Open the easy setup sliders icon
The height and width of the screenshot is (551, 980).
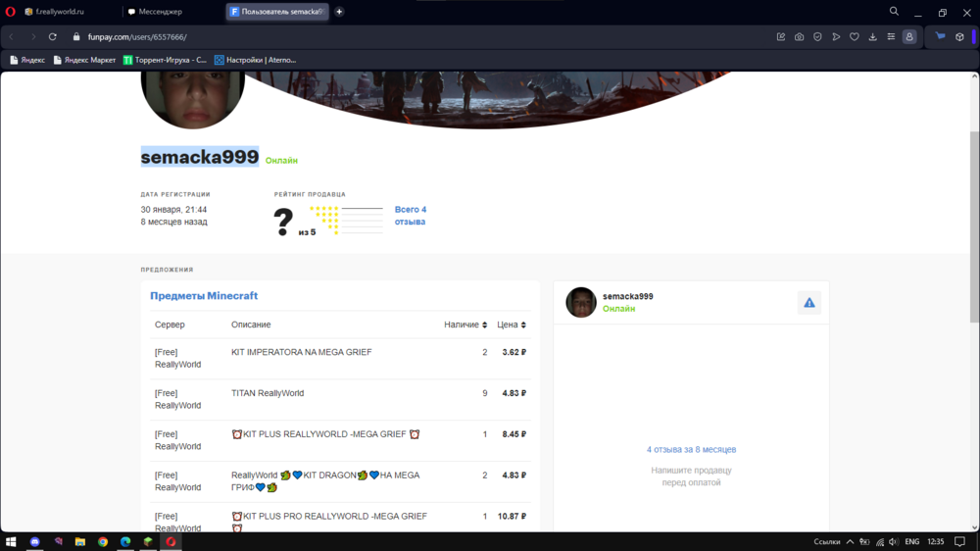891,37
